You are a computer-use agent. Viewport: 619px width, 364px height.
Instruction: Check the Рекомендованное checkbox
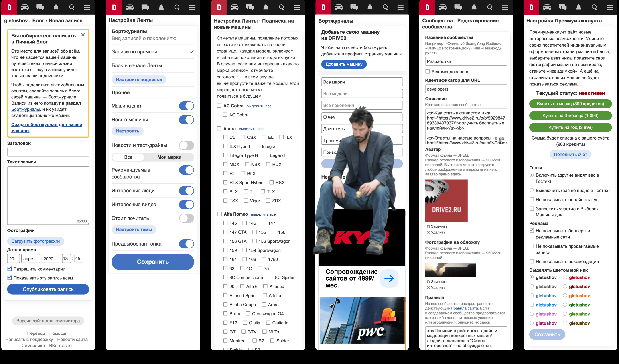(428, 71)
